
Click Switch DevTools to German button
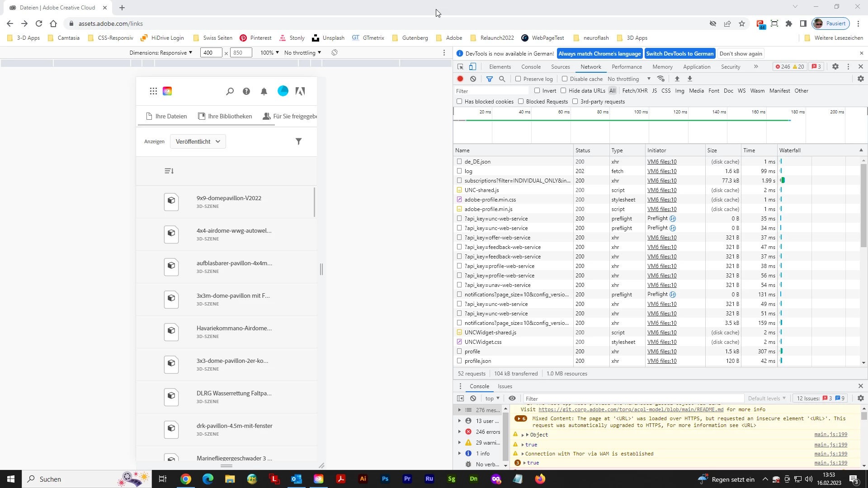[679, 53]
